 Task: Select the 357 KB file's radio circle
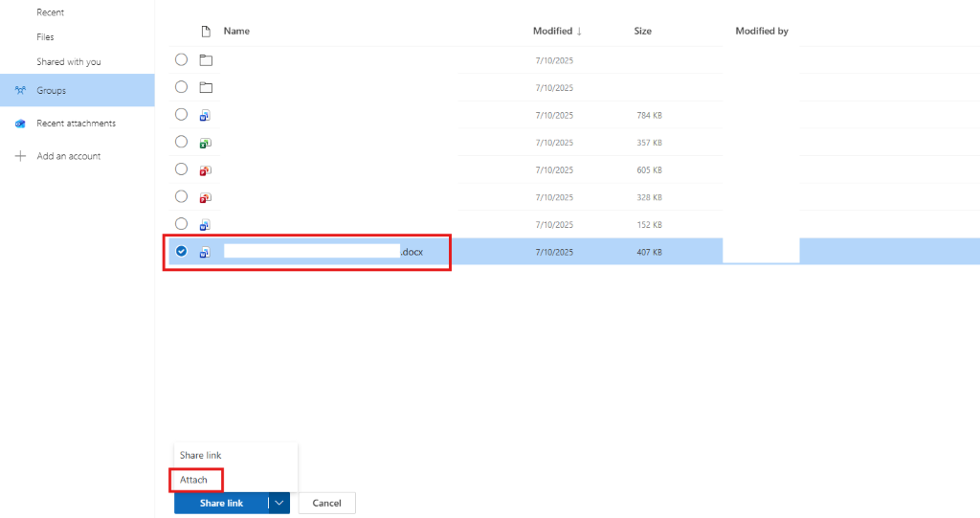tap(181, 142)
